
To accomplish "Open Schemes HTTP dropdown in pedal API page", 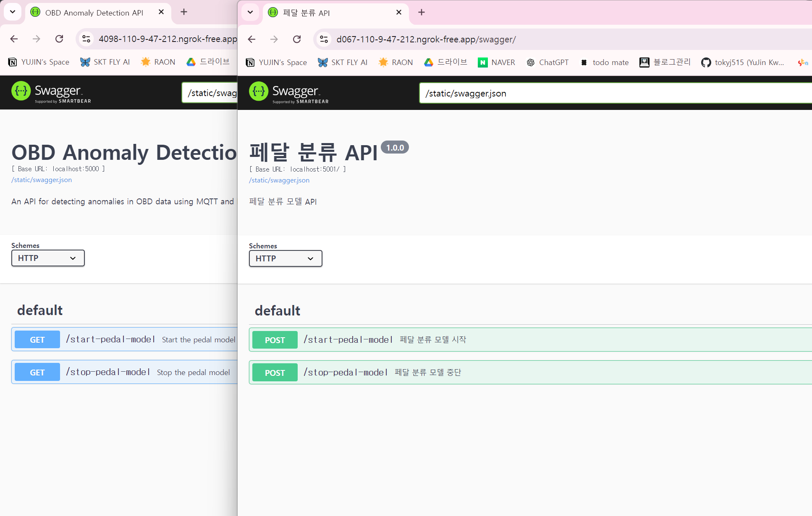I will click(x=286, y=258).
